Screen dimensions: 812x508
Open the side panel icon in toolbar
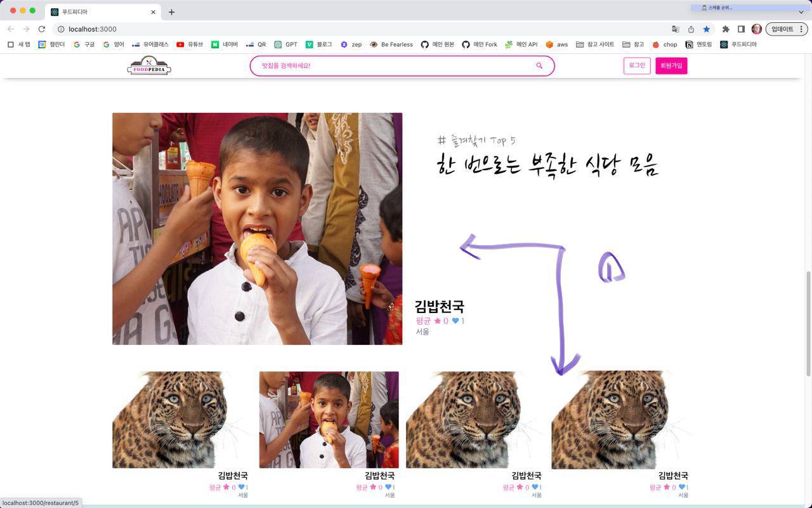point(741,29)
